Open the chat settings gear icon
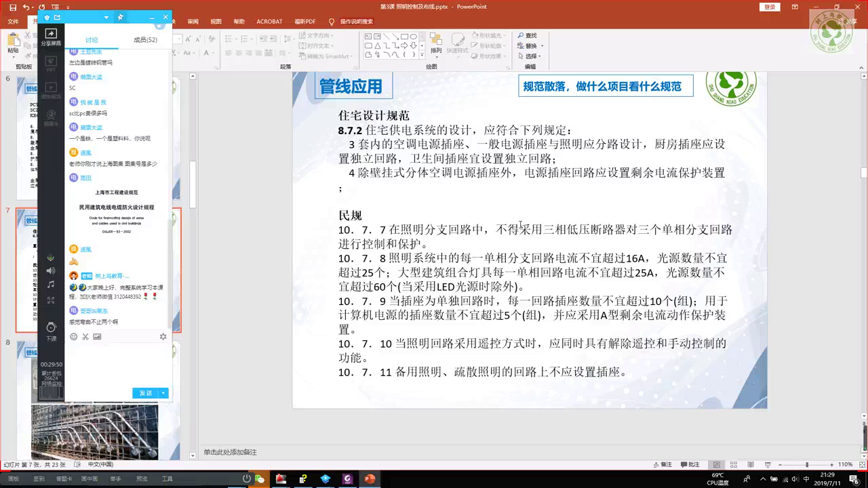Viewport: 868px width, 488px height. point(163,336)
